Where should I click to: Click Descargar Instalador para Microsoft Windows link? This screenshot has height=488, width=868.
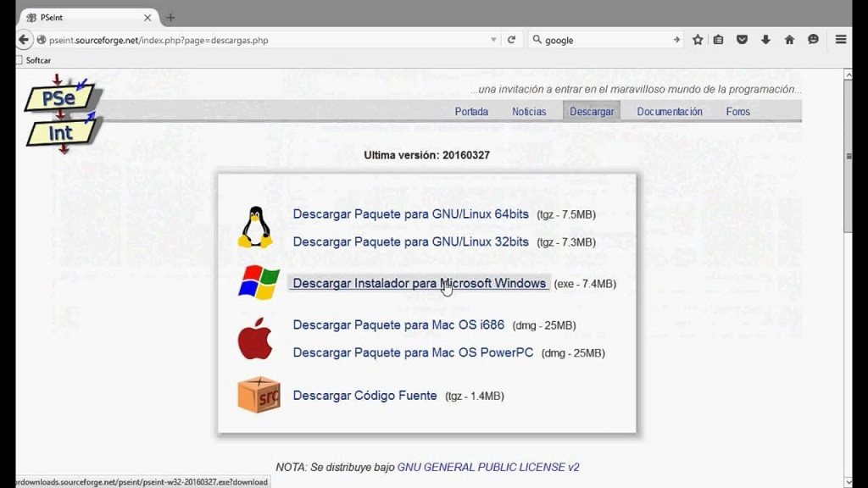417,282
